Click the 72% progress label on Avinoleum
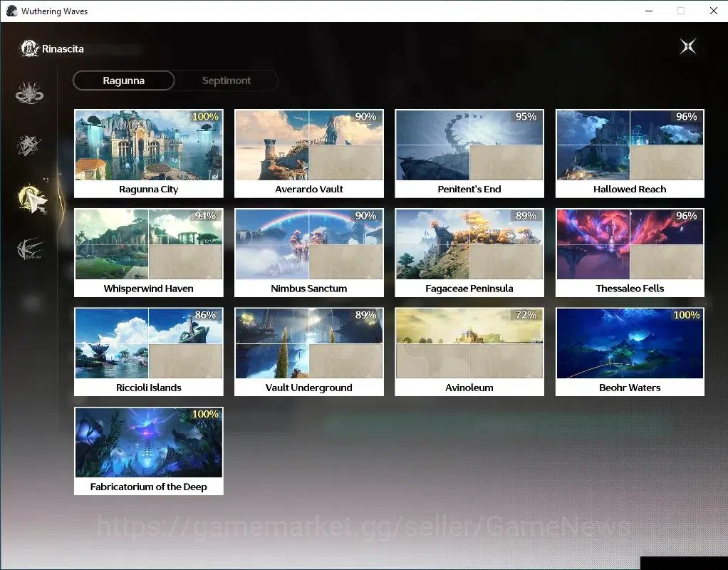Screen dimensions: 728x570 [526, 315]
